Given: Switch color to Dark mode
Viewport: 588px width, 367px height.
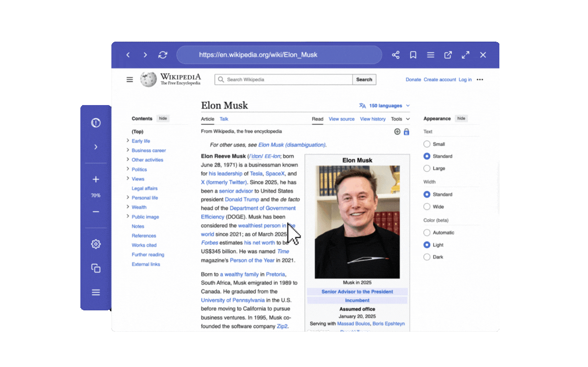Looking at the screenshot, I should pyautogui.click(x=427, y=257).
